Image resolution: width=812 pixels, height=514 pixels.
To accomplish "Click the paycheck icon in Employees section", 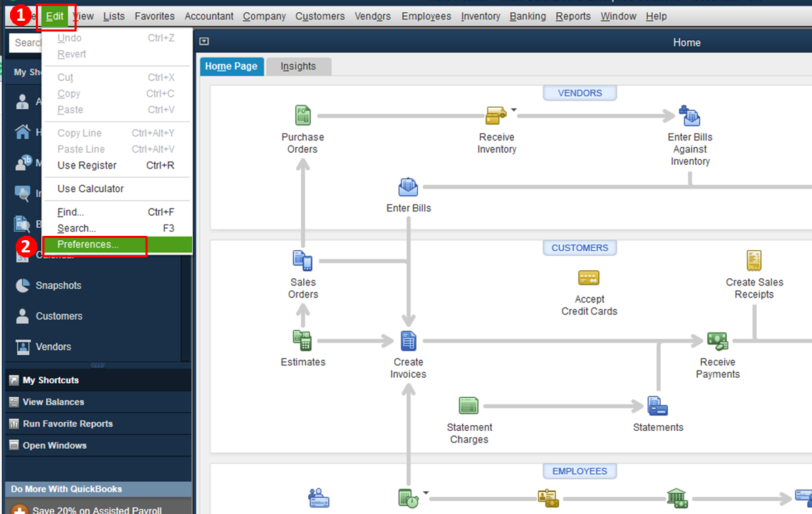I will (548, 498).
